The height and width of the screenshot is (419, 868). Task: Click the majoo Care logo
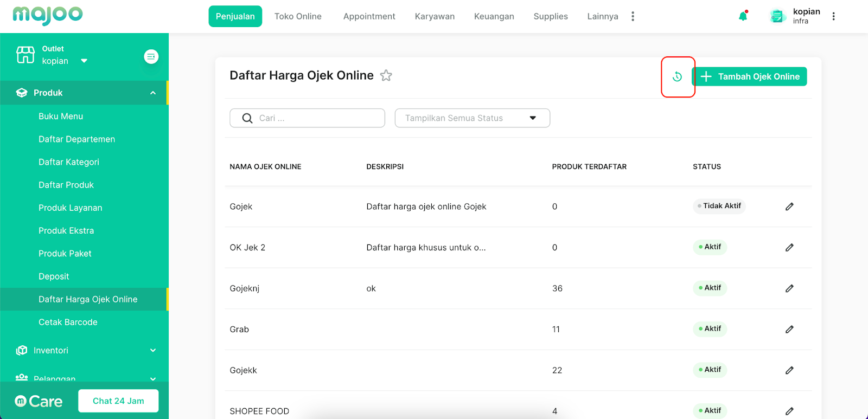point(39,401)
